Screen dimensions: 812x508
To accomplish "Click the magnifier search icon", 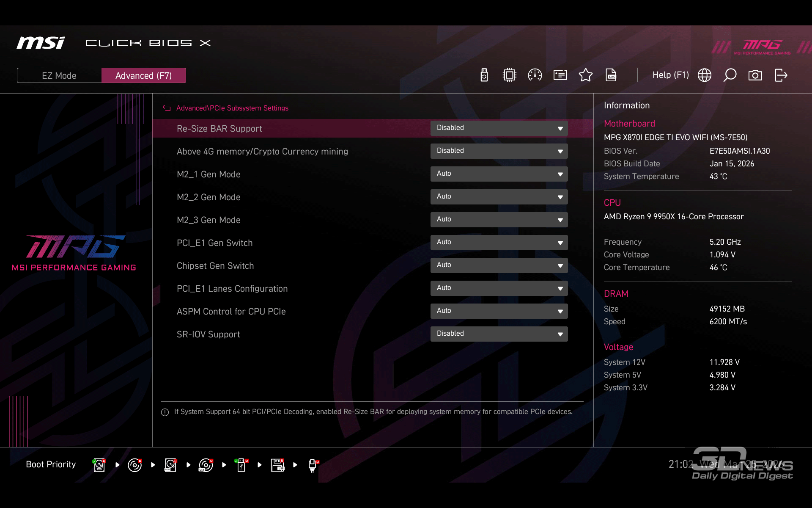I will click(x=730, y=75).
